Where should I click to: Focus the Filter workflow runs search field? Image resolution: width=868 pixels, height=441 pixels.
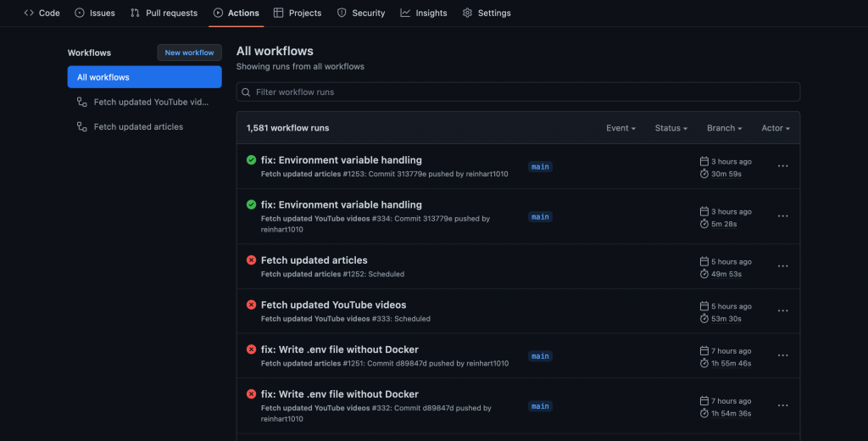521,92
